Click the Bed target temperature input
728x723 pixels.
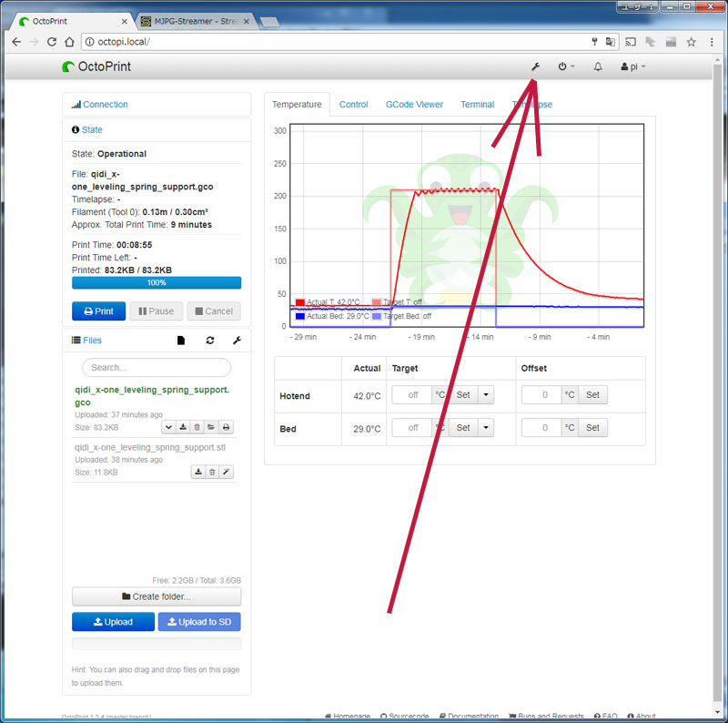click(x=412, y=427)
